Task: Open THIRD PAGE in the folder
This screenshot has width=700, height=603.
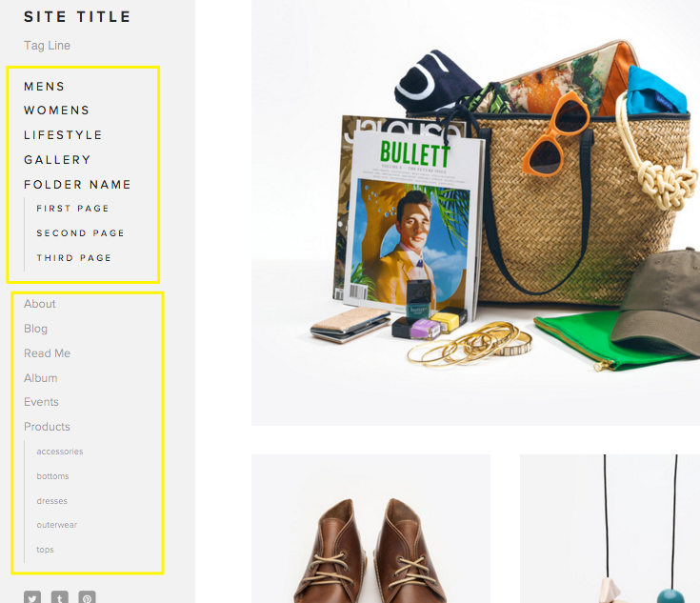Action: (x=73, y=258)
